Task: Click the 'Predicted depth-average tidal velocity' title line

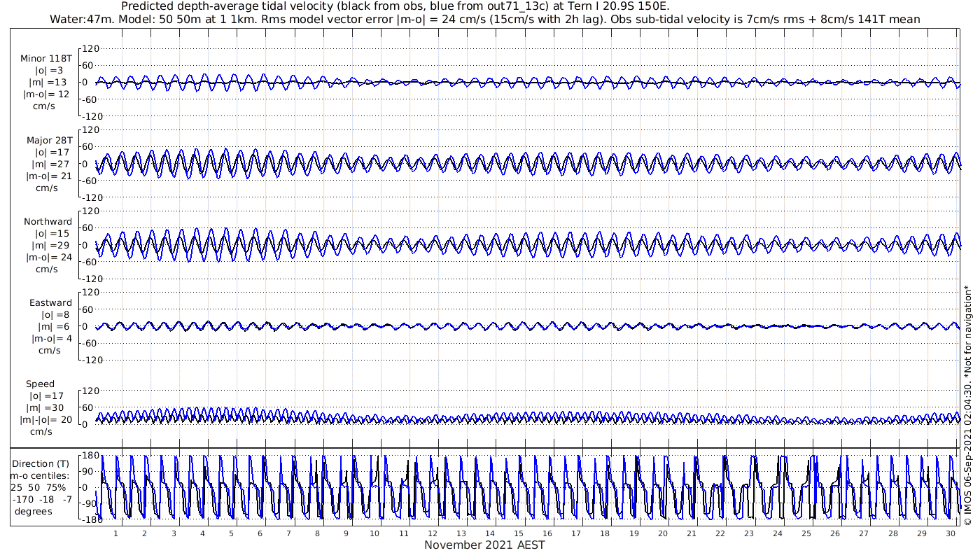Action: (x=395, y=6)
